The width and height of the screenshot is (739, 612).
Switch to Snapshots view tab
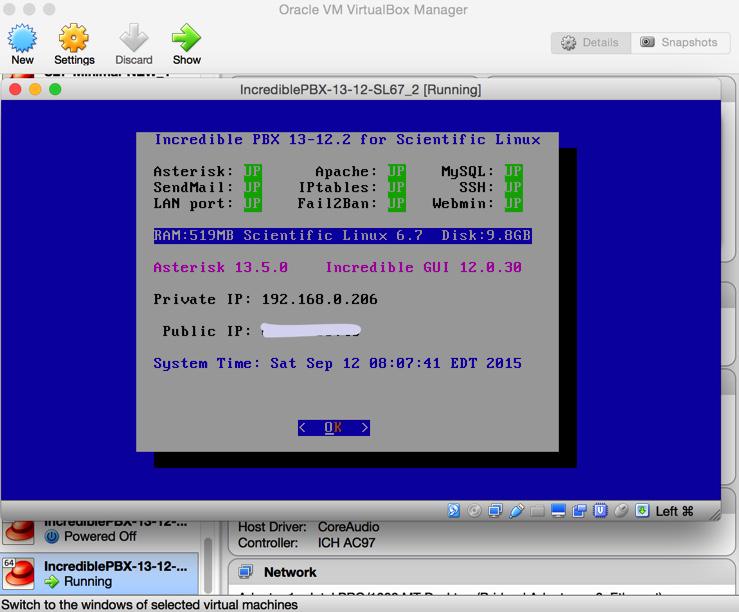point(680,42)
